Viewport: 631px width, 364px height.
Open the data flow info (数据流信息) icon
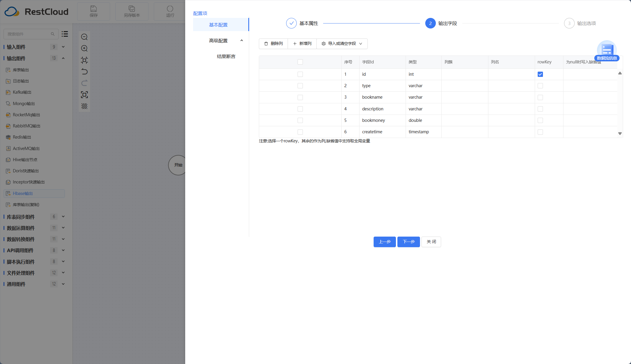pyautogui.click(x=607, y=50)
